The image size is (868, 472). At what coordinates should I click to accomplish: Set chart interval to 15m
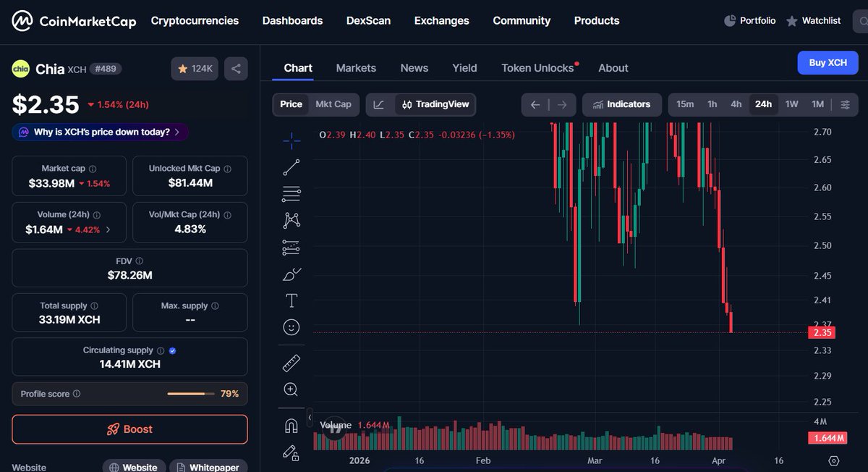click(685, 104)
